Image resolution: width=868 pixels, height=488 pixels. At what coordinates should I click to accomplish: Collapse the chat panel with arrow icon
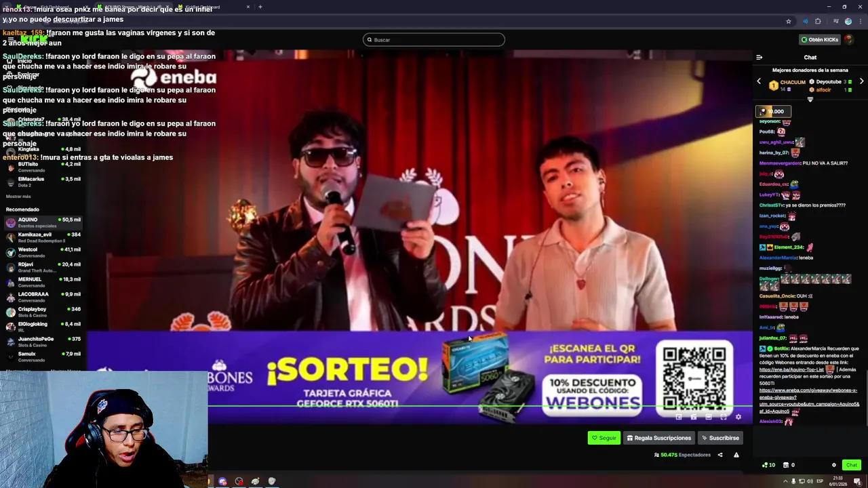point(759,58)
